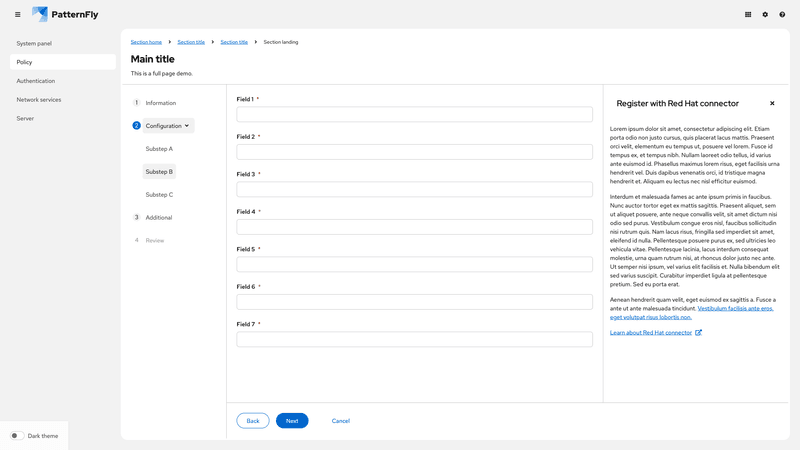Click the Next button
The image size is (800, 450).
292,421
